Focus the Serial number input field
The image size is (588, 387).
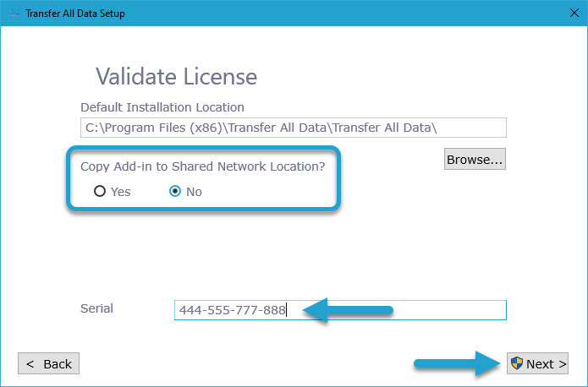click(x=340, y=310)
